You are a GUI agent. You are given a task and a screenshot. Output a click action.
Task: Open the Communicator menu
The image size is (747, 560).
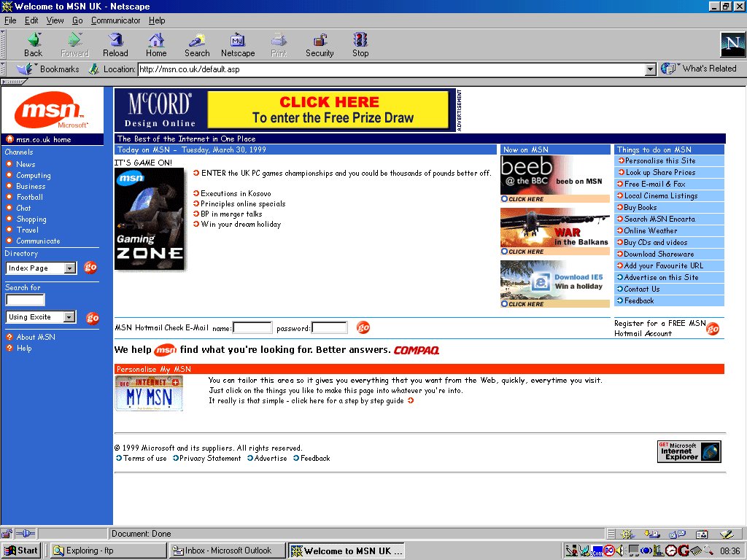point(116,20)
